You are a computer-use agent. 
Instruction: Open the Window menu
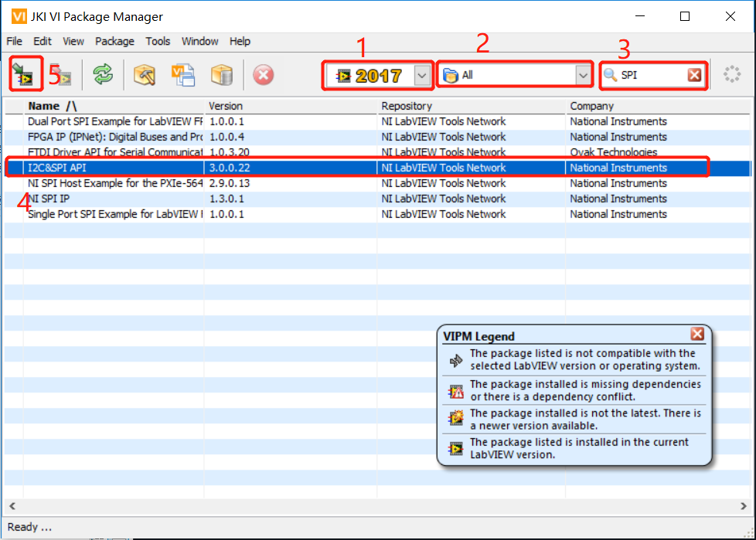(x=200, y=42)
